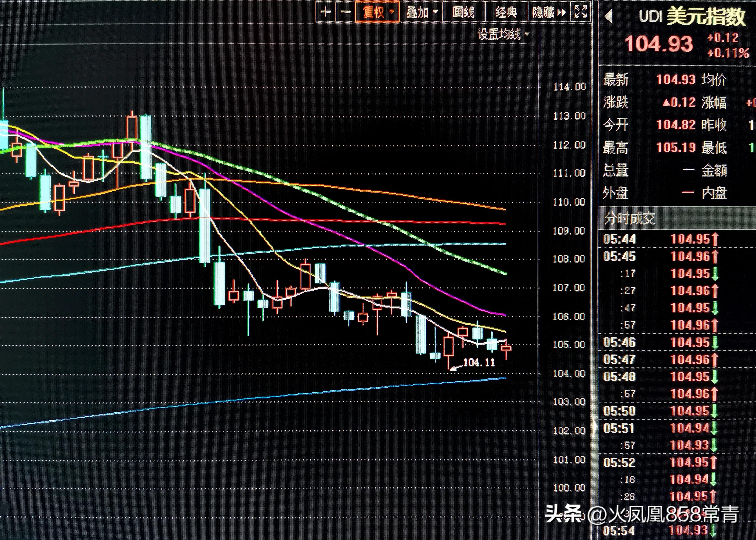Expand the 设置均线 moving average settings
This screenshot has width=756, height=540.
click(503, 34)
